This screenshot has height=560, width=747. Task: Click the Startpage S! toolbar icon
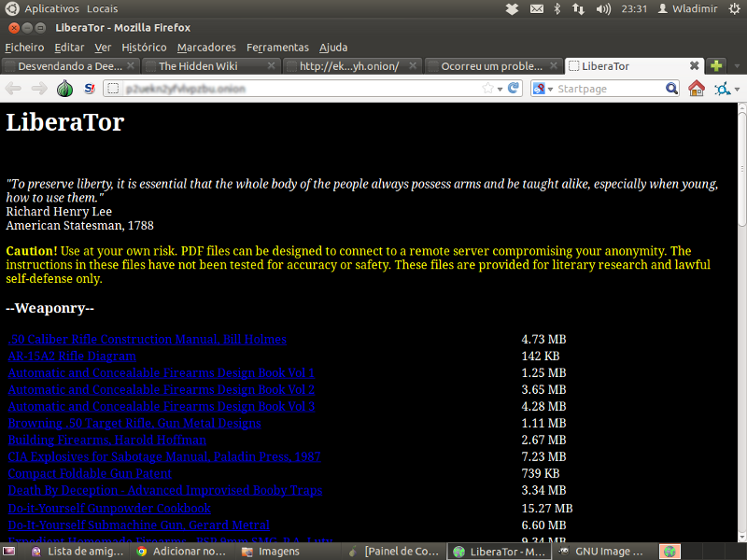pyautogui.click(x=89, y=89)
